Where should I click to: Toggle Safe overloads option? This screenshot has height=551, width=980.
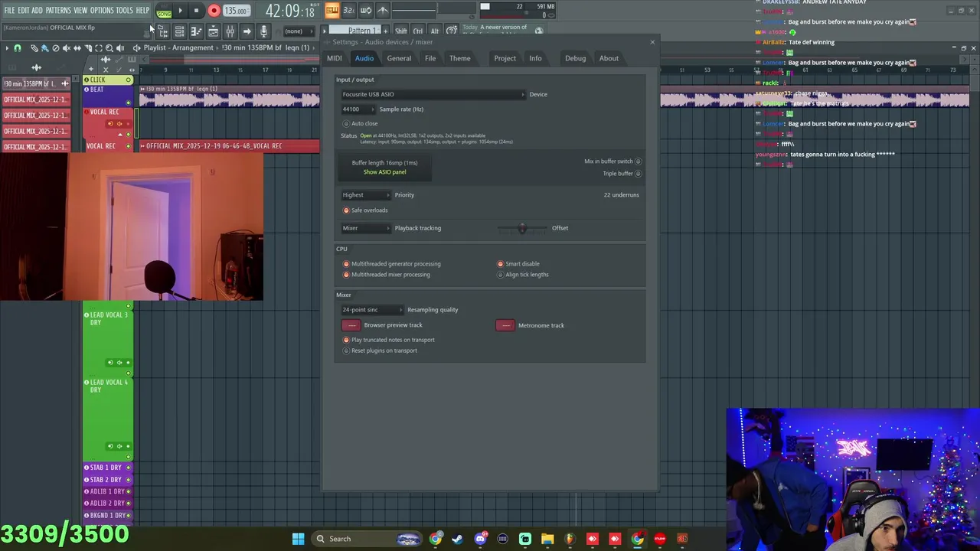tap(346, 210)
